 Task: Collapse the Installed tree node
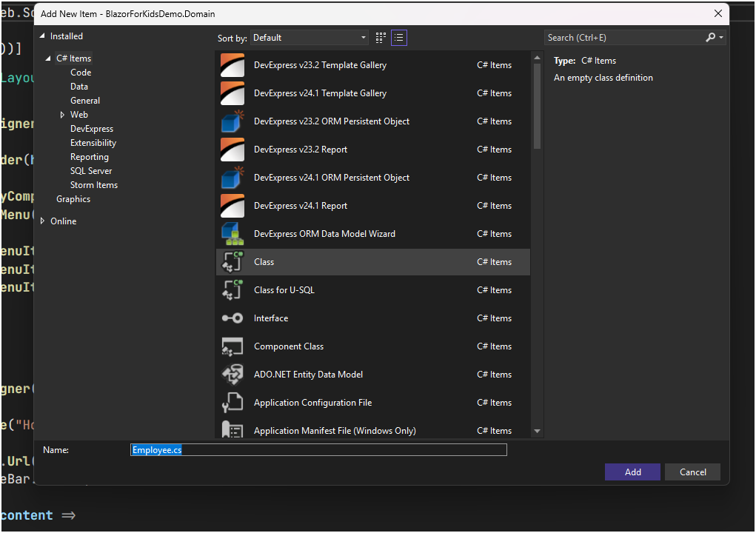coord(42,36)
